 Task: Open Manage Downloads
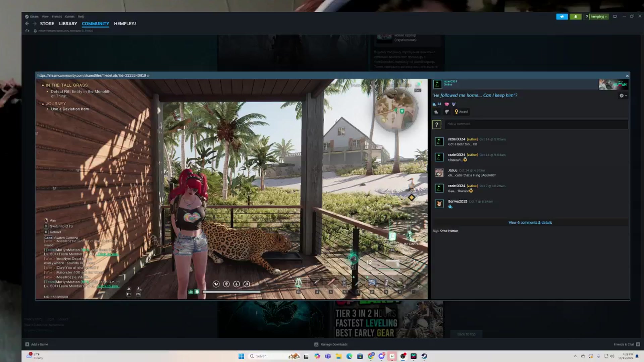pos(331,344)
